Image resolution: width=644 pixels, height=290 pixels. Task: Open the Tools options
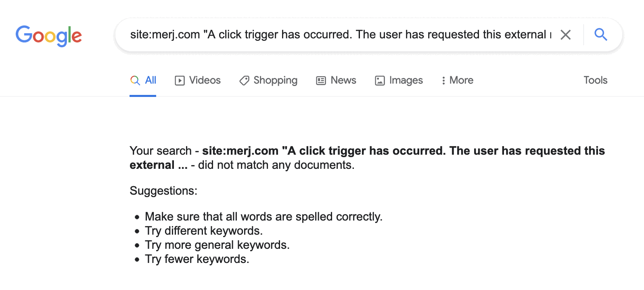(x=595, y=80)
